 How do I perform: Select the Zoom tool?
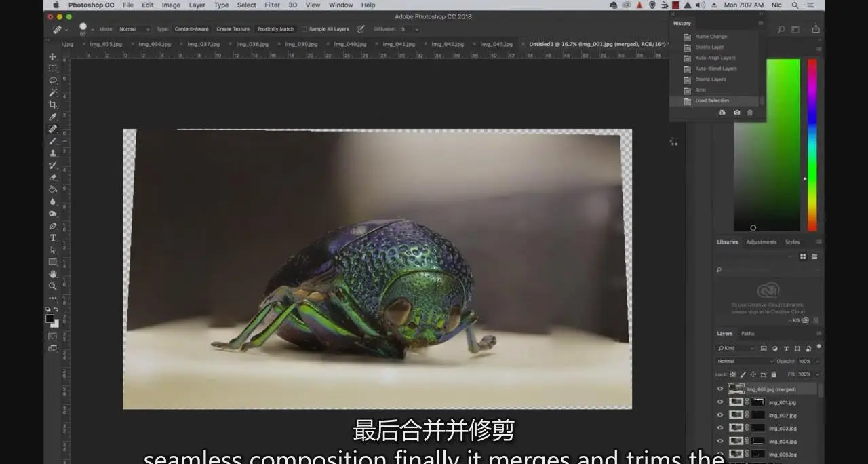[x=53, y=286]
